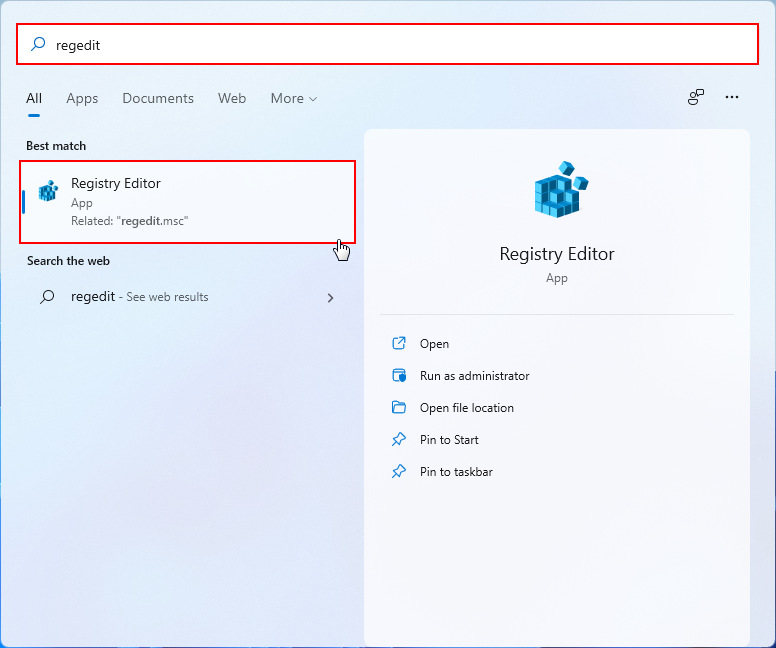Open the Documents filter tab
This screenshot has width=776, height=648.
tap(158, 99)
